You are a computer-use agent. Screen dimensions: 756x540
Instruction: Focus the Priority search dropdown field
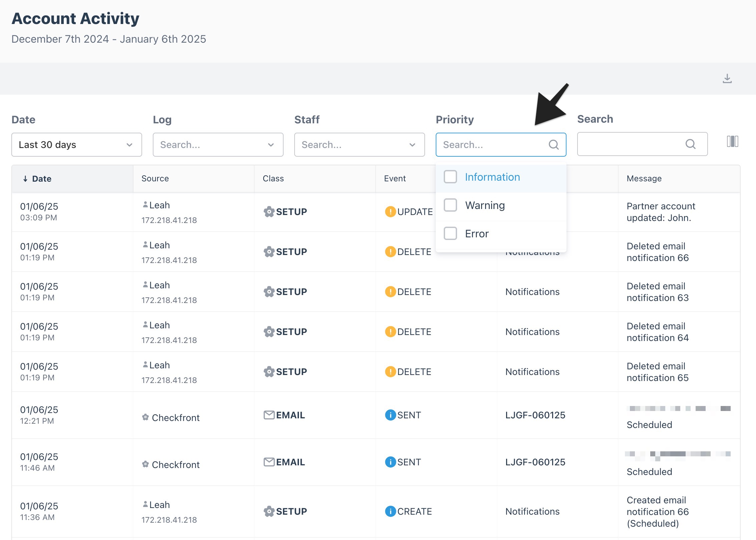coord(501,145)
